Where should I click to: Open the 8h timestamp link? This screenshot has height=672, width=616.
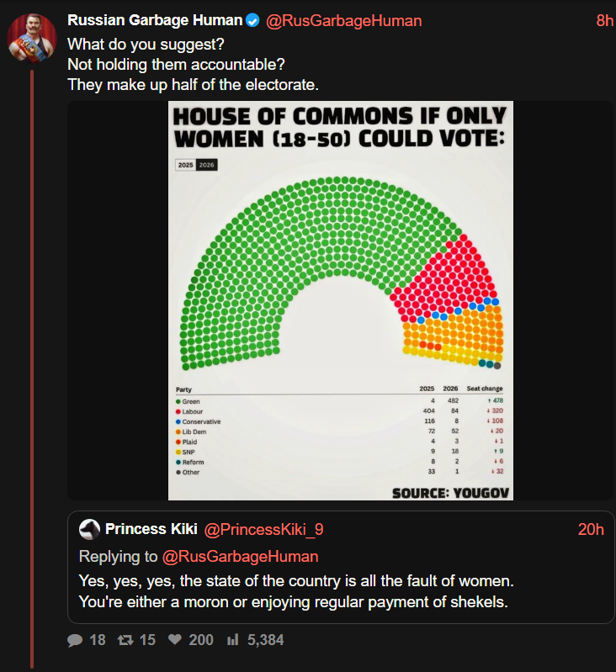click(x=605, y=20)
